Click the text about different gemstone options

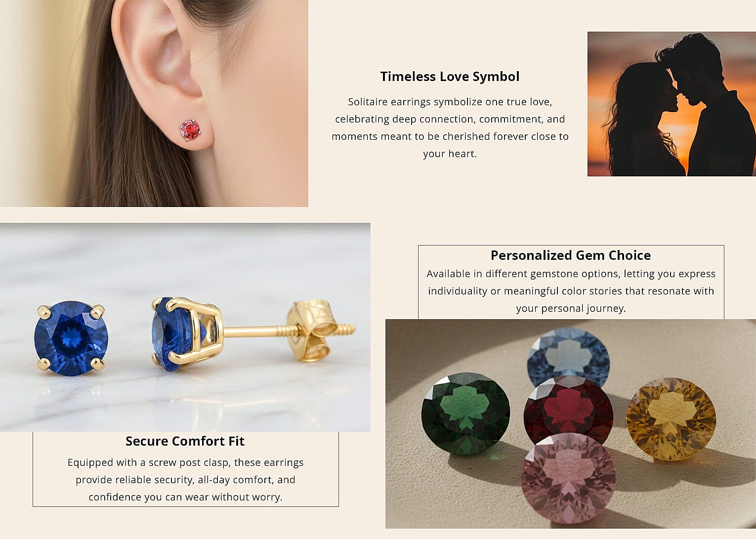pos(571,291)
